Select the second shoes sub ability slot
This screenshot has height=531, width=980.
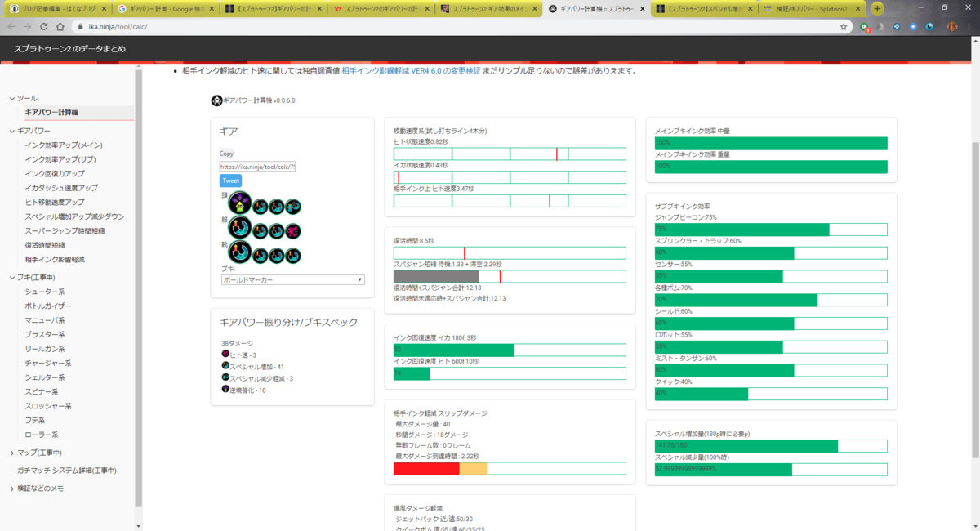coord(277,257)
